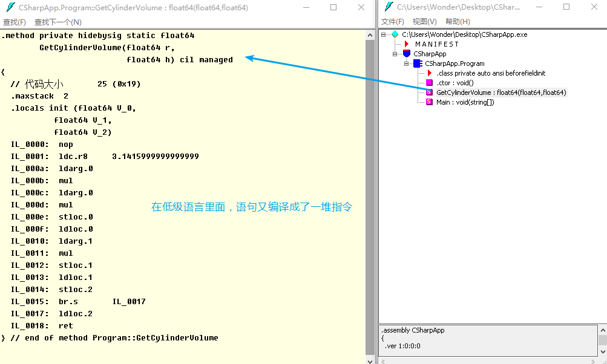Click the 'IL_0010: ldarg.1' instruction
This screenshot has width=607, height=364.
click(52, 241)
